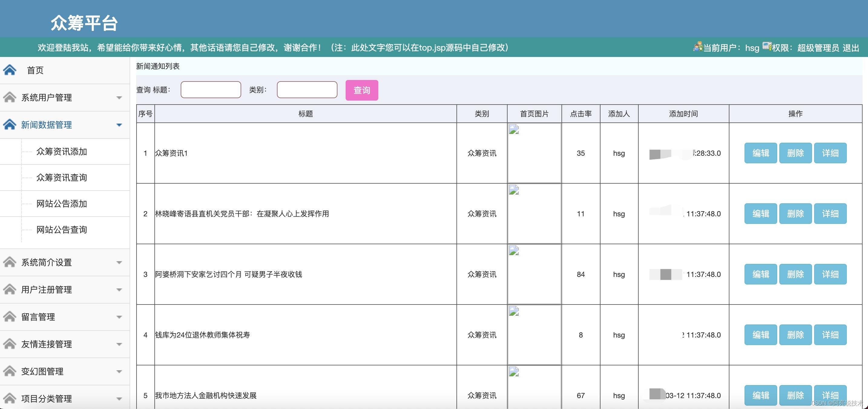Click the house icon next to 留言管理
The width and height of the screenshot is (868, 409).
[x=10, y=317]
